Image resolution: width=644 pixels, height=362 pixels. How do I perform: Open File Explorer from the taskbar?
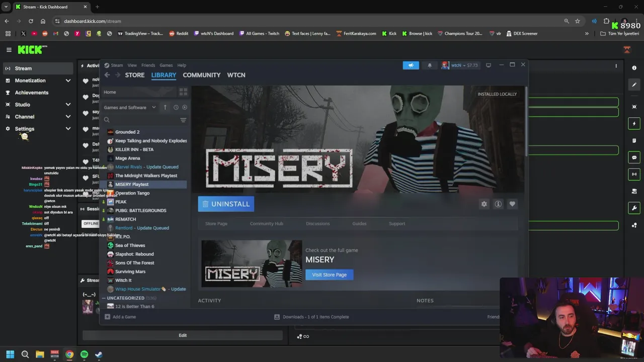click(40, 354)
